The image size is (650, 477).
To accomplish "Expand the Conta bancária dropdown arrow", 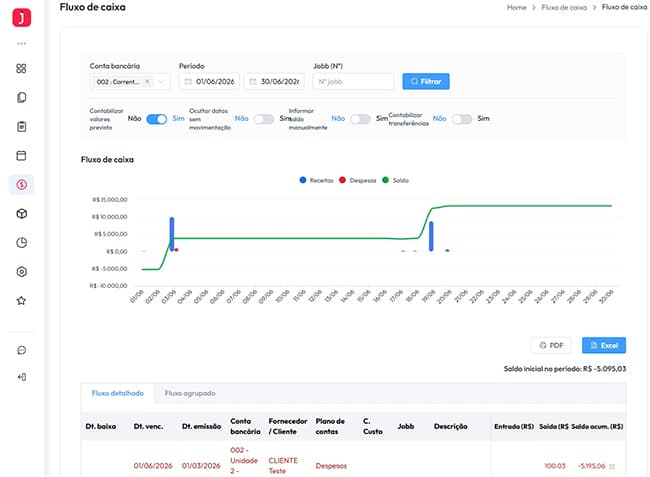I will coord(161,82).
